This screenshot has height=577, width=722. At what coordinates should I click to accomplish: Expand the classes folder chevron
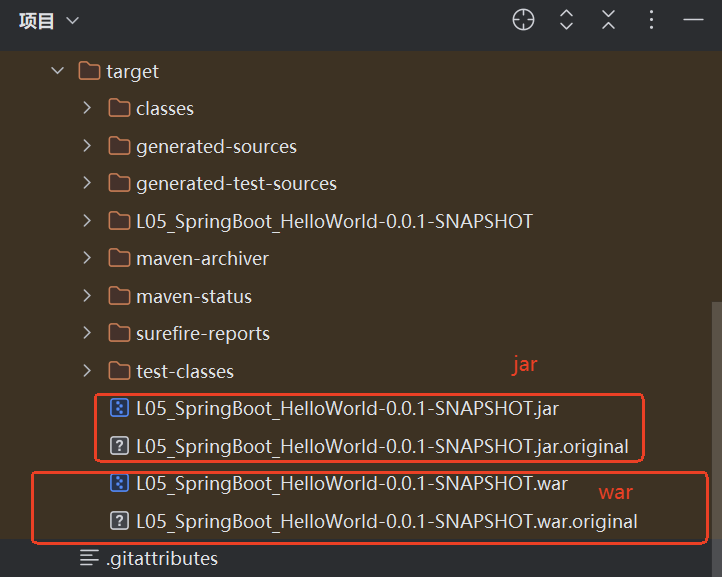87,108
